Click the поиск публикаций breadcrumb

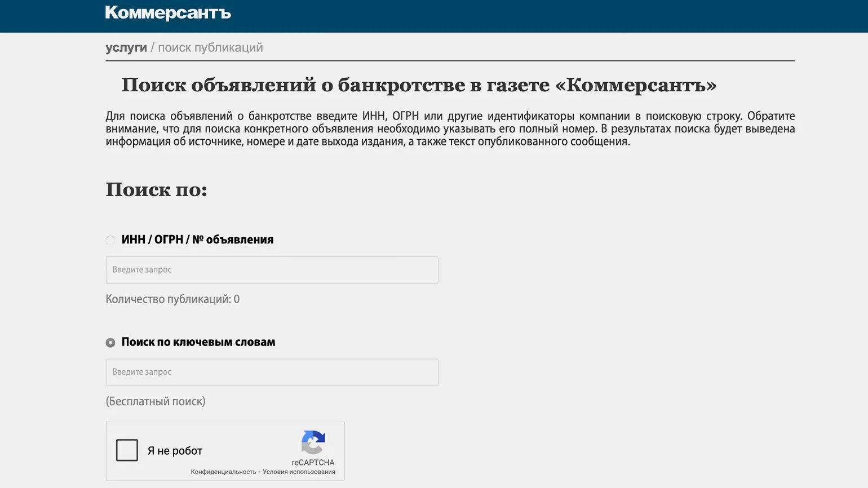pyautogui.click(x=210, y=48)
